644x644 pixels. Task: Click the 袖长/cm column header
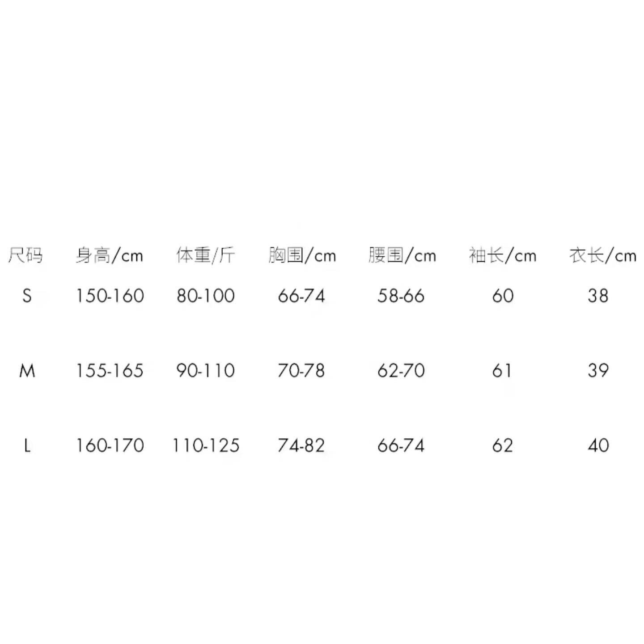(502, 255)
